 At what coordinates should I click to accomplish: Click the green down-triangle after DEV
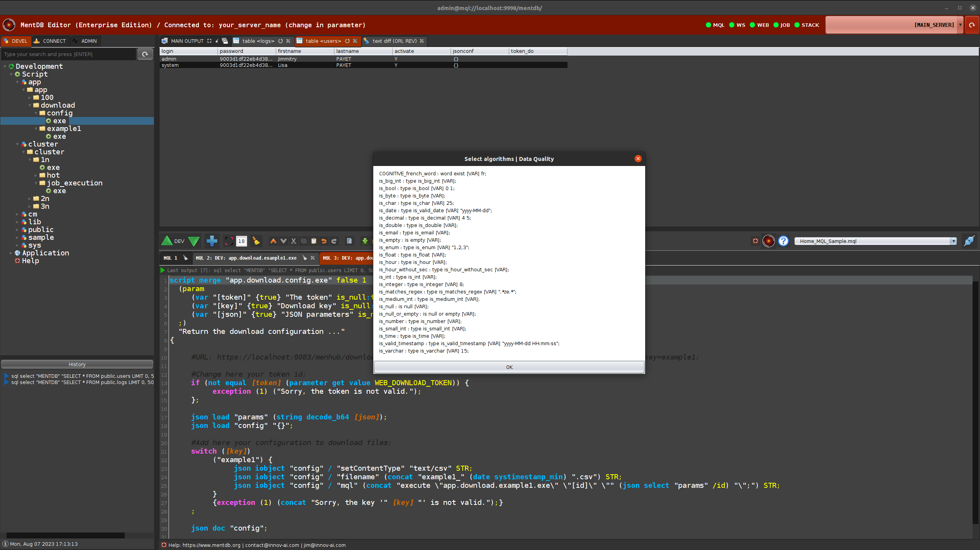point(193,241)
